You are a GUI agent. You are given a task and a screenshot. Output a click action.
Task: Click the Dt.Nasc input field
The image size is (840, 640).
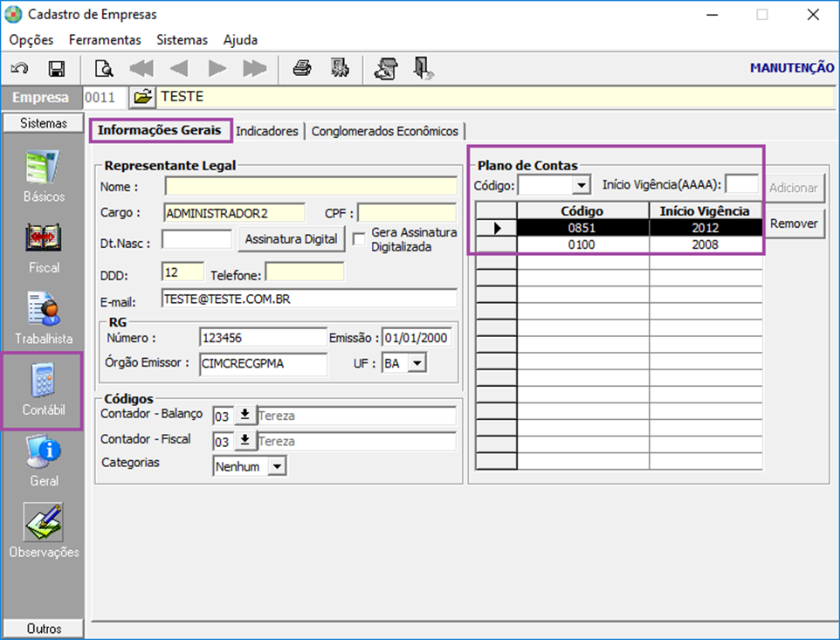pyautogui.click(x=196, y=239)
